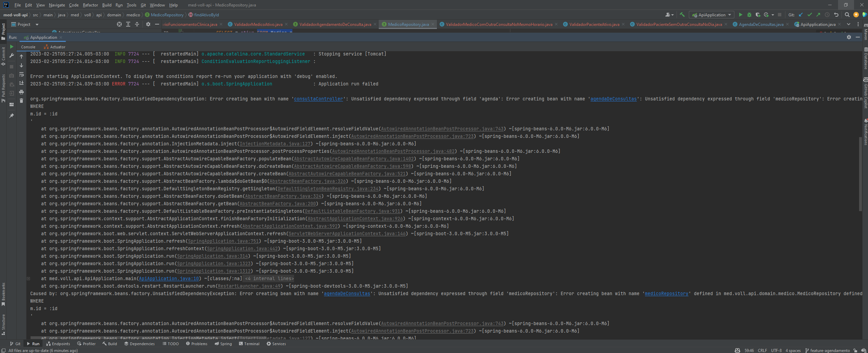The image size is (868, 353).
Task: Open the Navigate menu
Action: click(x=57, y=5)
